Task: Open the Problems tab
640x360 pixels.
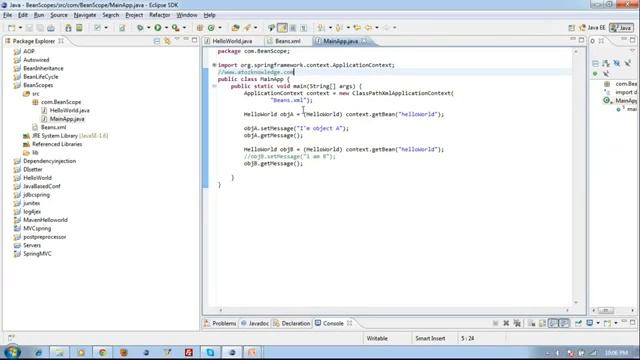Action: tap(220, 323)
